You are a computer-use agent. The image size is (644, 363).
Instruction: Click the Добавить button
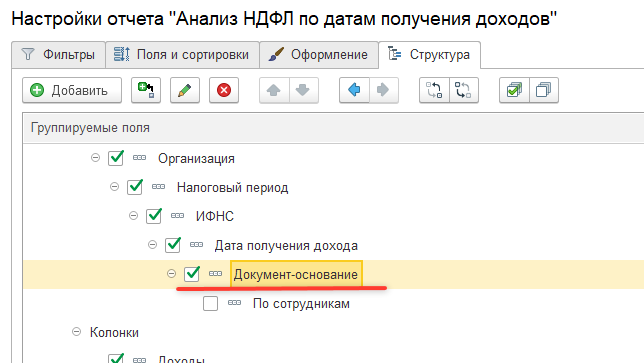point(72,90)
